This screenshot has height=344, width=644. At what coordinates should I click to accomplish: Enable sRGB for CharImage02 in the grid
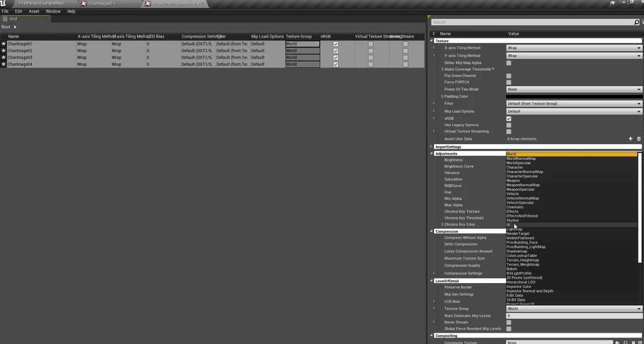coord(335,51)
